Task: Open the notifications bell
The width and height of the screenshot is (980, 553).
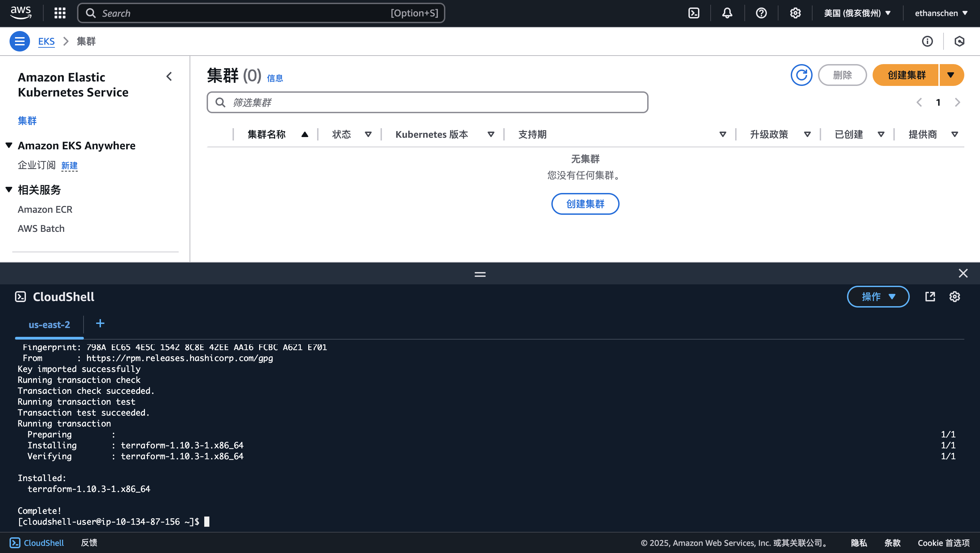Action: coord(727,13)
